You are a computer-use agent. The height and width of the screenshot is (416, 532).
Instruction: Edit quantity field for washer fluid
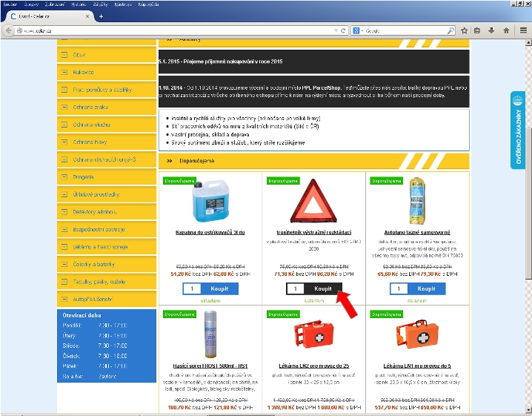[x=192, y=288]
